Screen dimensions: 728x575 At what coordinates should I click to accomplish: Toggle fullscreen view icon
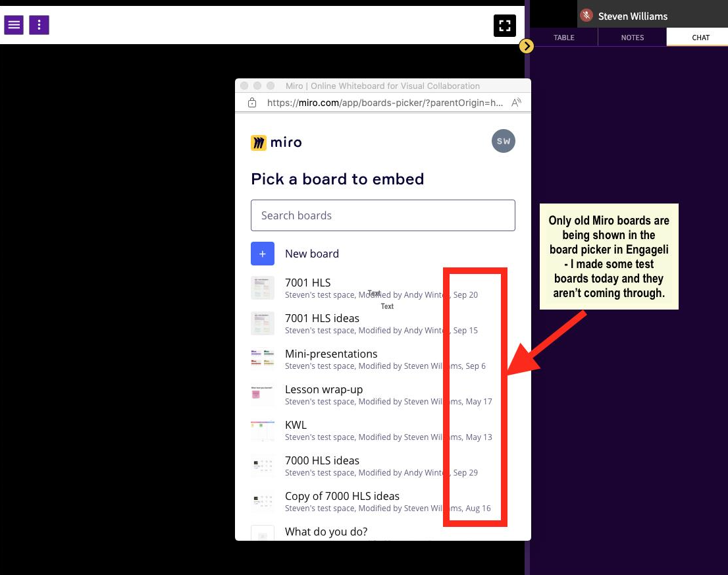pos(505,26)
